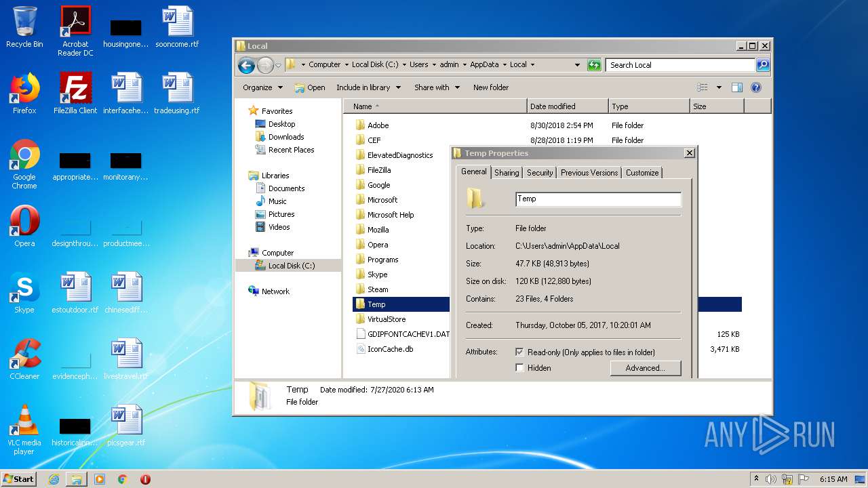Screen dimensions: 868x488
Task: Show hidden tray icons arrow
Action: coord(756,479)
